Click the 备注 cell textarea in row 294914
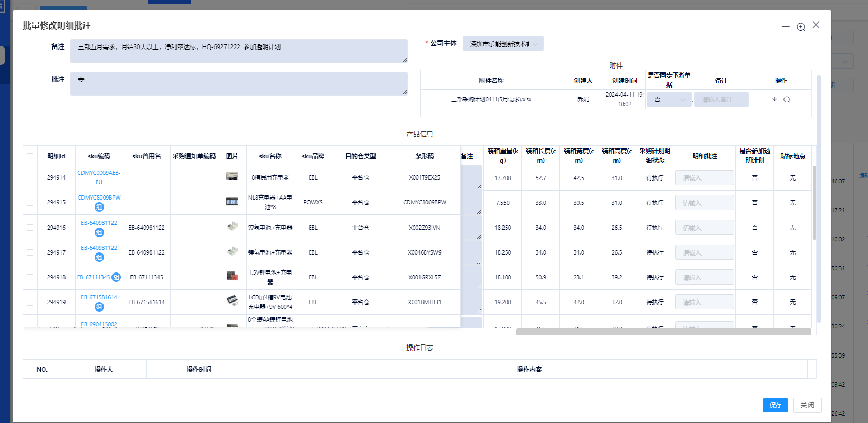The width and height of the screenshot is (868, 423). [x=471, y=177]
